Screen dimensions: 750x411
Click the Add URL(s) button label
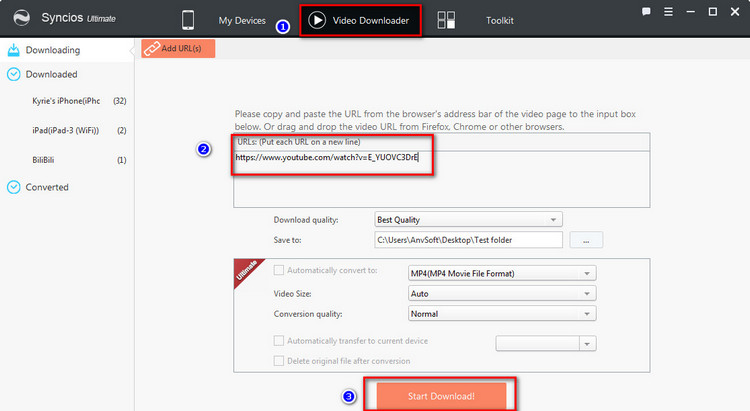click(x=181, y=48)
